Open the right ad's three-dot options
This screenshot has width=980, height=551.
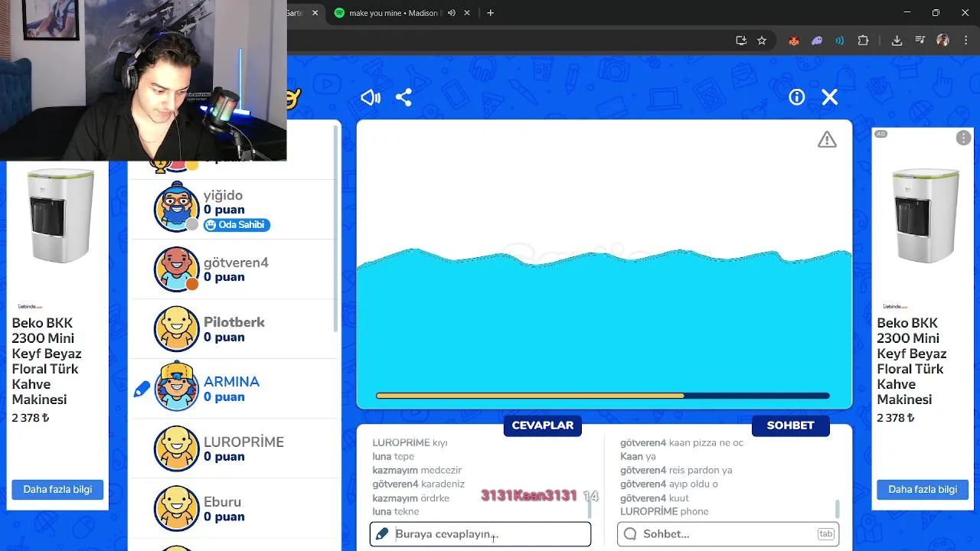[963, 138]
